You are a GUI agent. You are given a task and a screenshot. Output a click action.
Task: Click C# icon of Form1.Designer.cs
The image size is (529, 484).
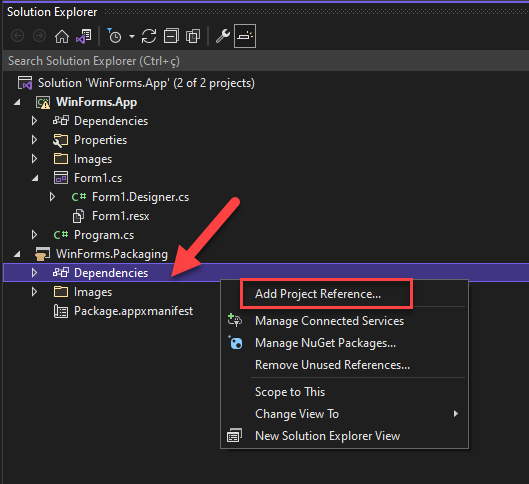[79, 197]
